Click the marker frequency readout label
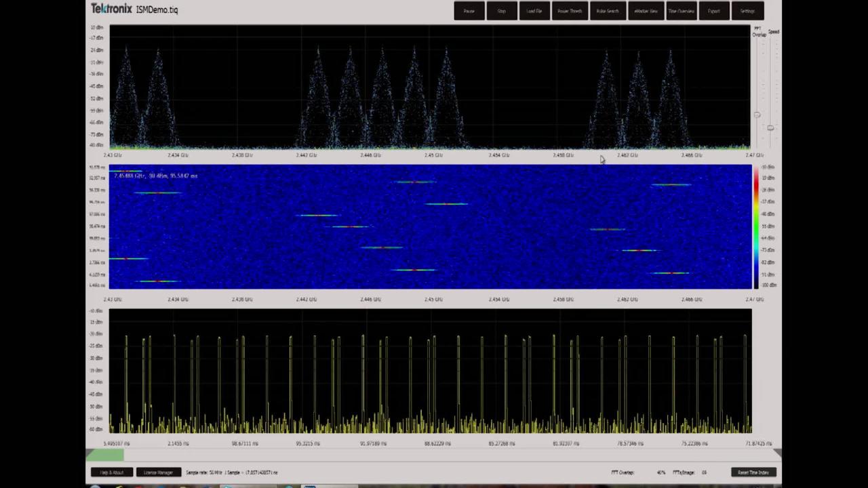The width and height of the screenshot is (868, 488). 155,176
